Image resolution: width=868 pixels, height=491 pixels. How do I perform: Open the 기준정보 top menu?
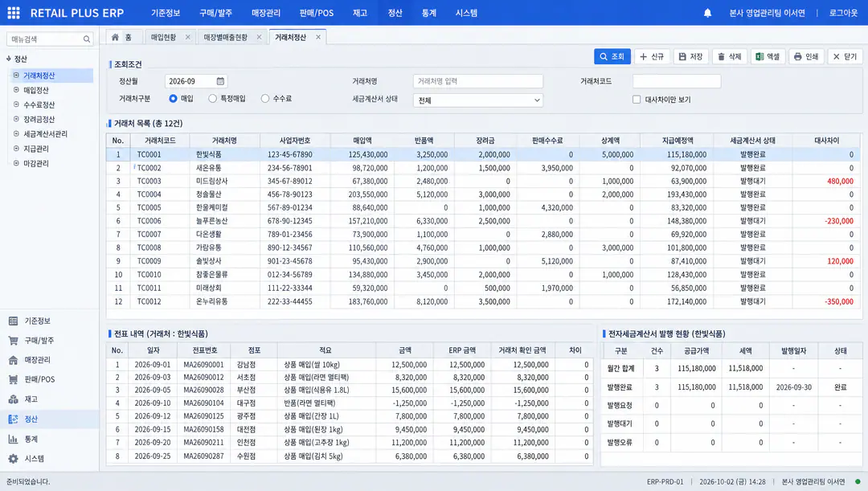pyautogui.click(x=166, y=13)
